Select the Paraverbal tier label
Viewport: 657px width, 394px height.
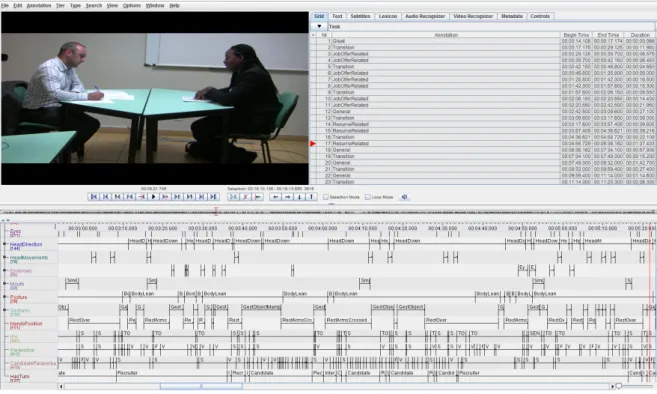[x=22, y=350]
